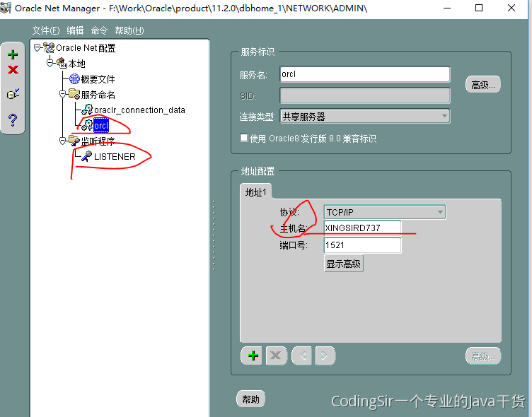This screenshot has height=417, width=532.
Task: Click the disabled SID input field
Action: (365, 95)
